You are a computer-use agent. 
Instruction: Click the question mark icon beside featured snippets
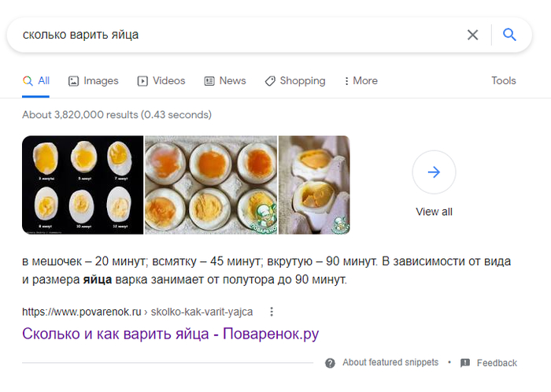point(331,363)
